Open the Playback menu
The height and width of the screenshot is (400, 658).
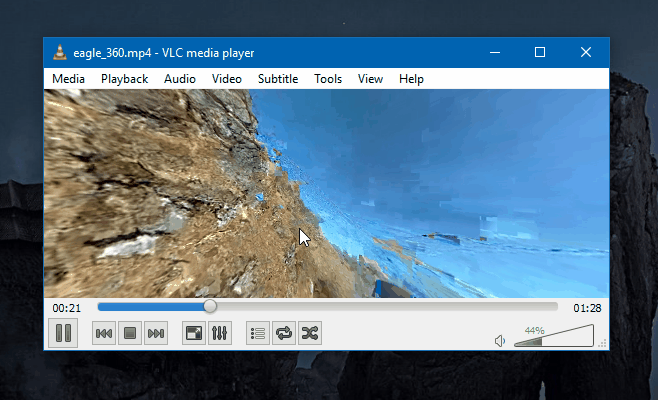(125, 79)
